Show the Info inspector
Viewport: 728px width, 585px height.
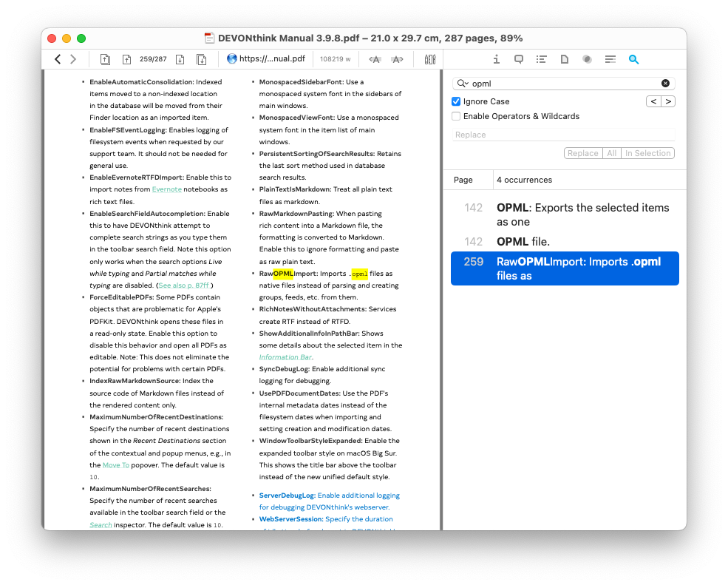497,59
